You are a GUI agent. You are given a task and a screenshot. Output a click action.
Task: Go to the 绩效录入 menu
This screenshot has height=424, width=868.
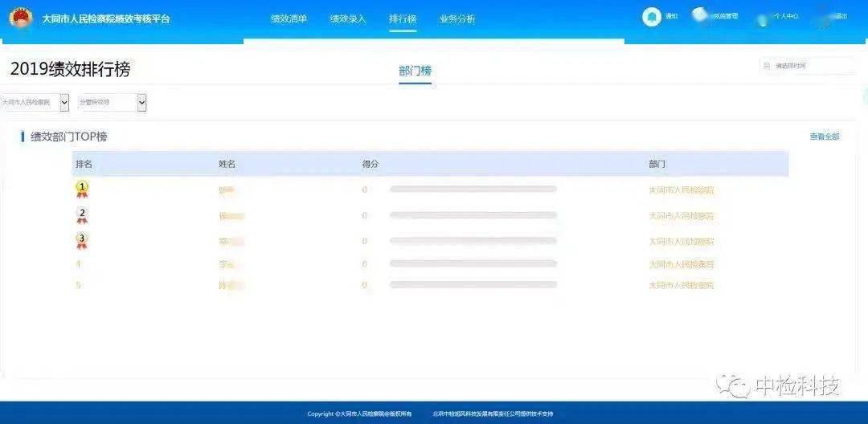point(348,18)
